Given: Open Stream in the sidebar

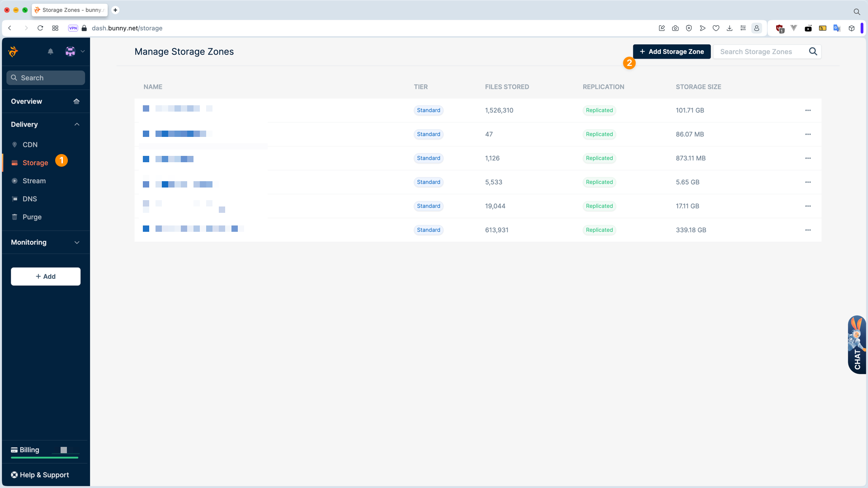Looking at the screenshot, I should tap(34, 181).
